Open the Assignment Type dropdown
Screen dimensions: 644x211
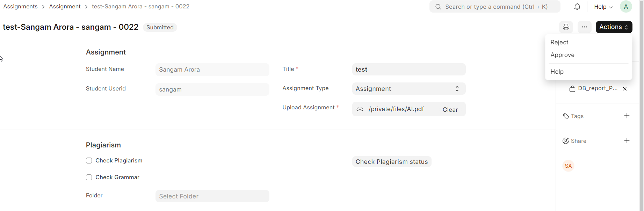point(408,89)
